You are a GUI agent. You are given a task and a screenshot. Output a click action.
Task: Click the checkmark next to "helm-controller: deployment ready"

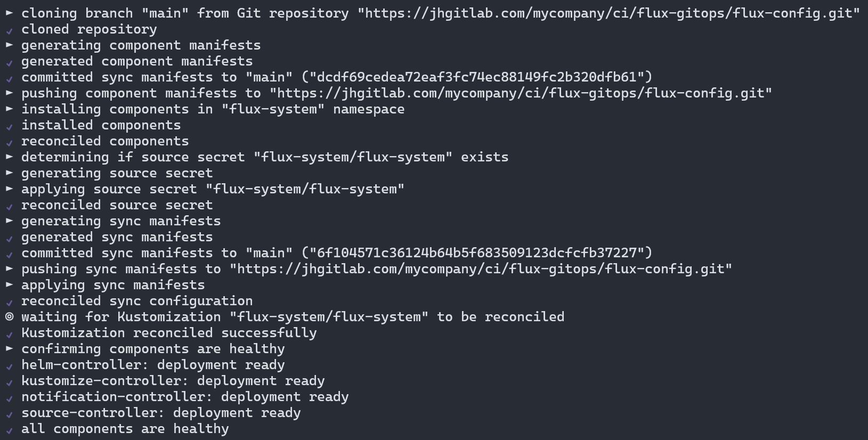(9, 366)
